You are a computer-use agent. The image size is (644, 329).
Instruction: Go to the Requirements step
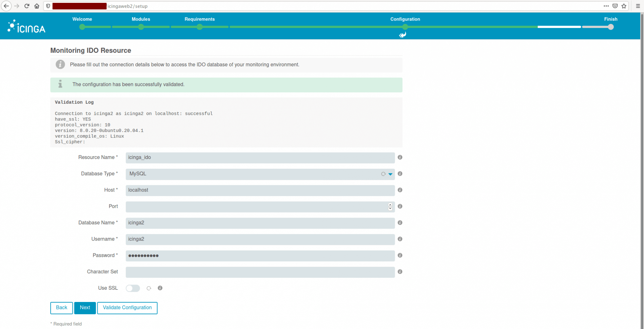click(x=200, y=19)
